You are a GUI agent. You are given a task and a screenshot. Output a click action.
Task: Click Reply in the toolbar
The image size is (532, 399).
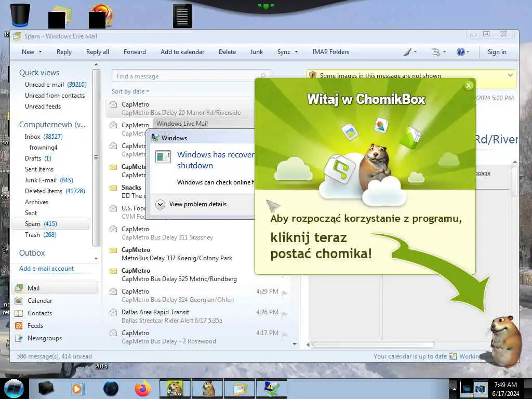[64, 52]
